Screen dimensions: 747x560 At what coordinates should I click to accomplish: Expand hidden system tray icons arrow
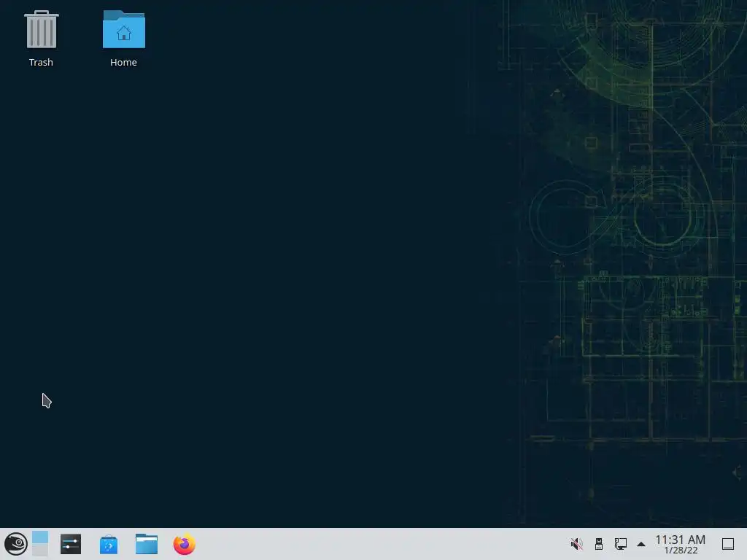[641, 544]
